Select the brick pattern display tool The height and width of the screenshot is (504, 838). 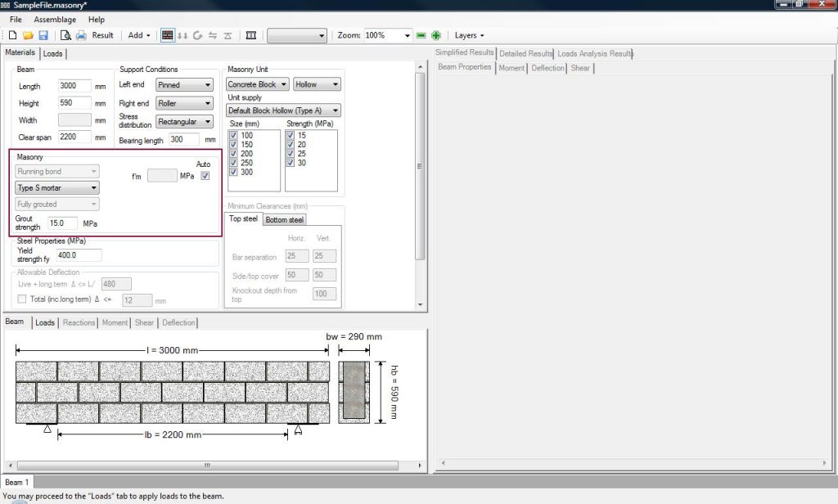(x=168, y=35)
